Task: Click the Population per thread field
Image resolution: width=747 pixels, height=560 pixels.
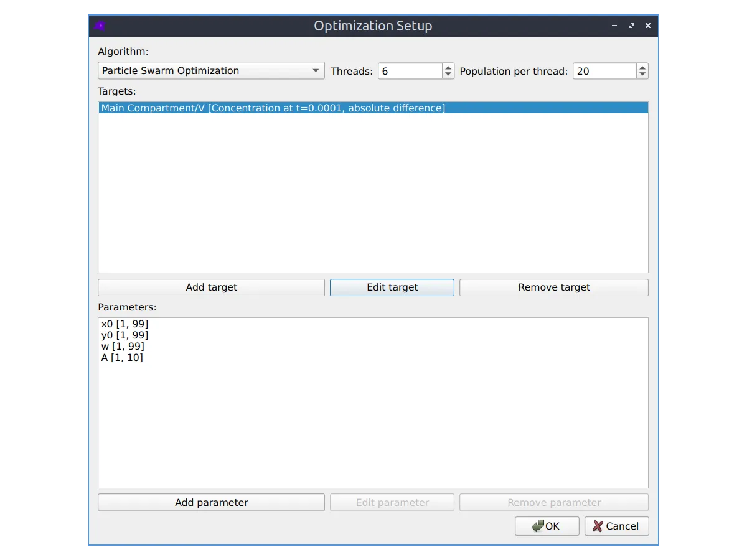Action: (x=604, y=71)
